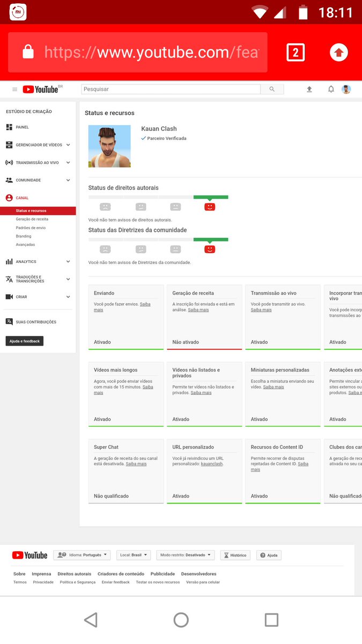This screenshot has height=644, width=362.
Task: Click the Enviar feedback footer link
Action: point(115,582)
